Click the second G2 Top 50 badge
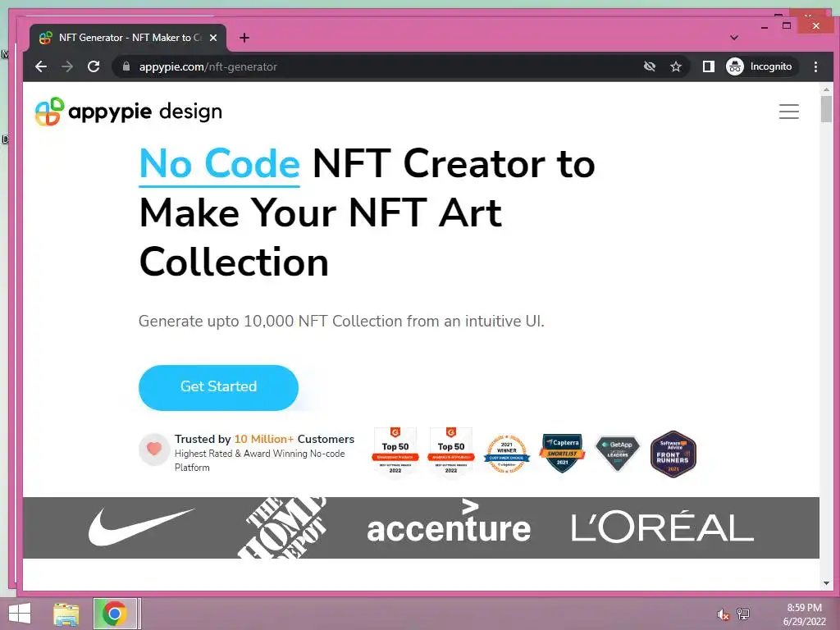This screenshot has height=630, width=840. (451, 451)
